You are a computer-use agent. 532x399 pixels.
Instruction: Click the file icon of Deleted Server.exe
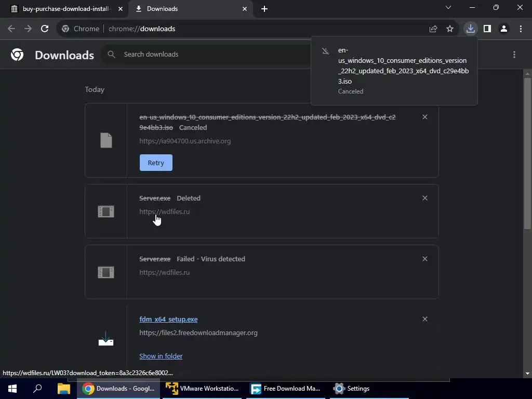pos(106,211)
